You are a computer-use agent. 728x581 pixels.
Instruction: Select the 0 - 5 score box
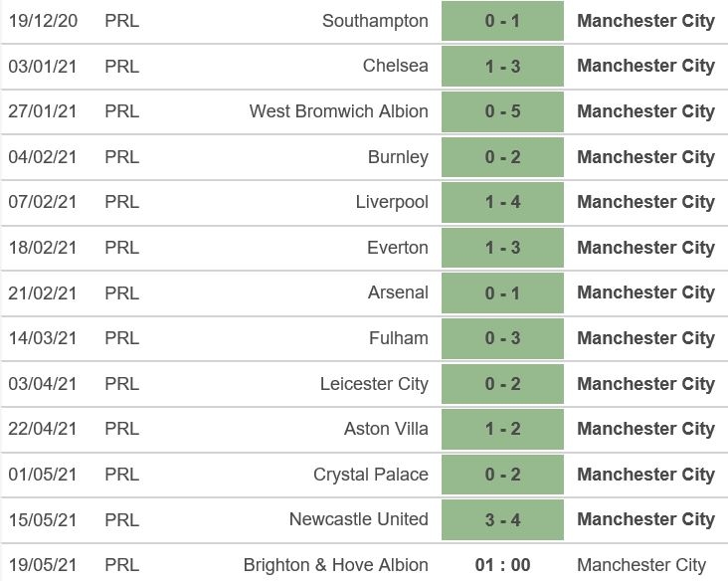pyautogui.click(x=502, y=111)
